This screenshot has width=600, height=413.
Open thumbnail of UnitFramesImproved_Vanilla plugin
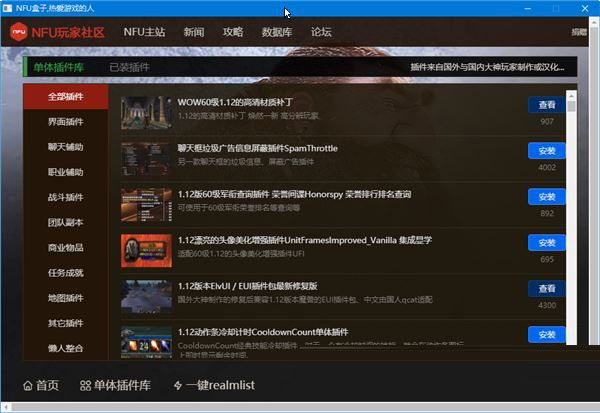click(x=146, y=251)
